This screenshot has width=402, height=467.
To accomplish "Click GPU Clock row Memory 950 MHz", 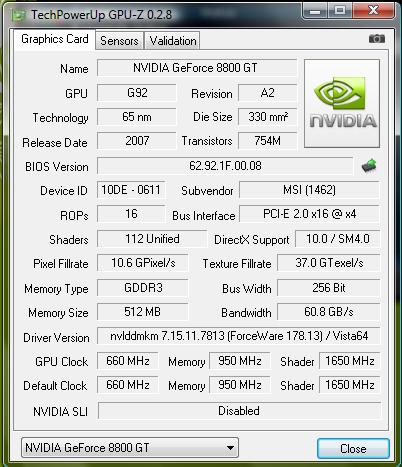I will click(240, 361).
